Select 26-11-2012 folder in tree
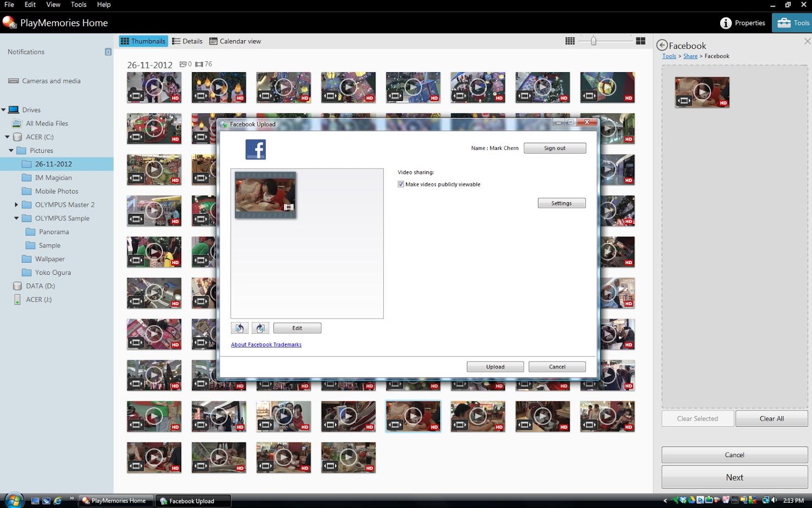The image size is (812, 508). tap(57, 164)
